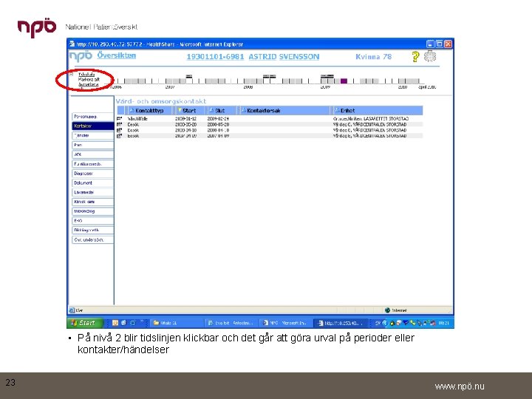Select the 2009-01-12 start date cell
Screen dimensions: 532x399
point(185,119)
